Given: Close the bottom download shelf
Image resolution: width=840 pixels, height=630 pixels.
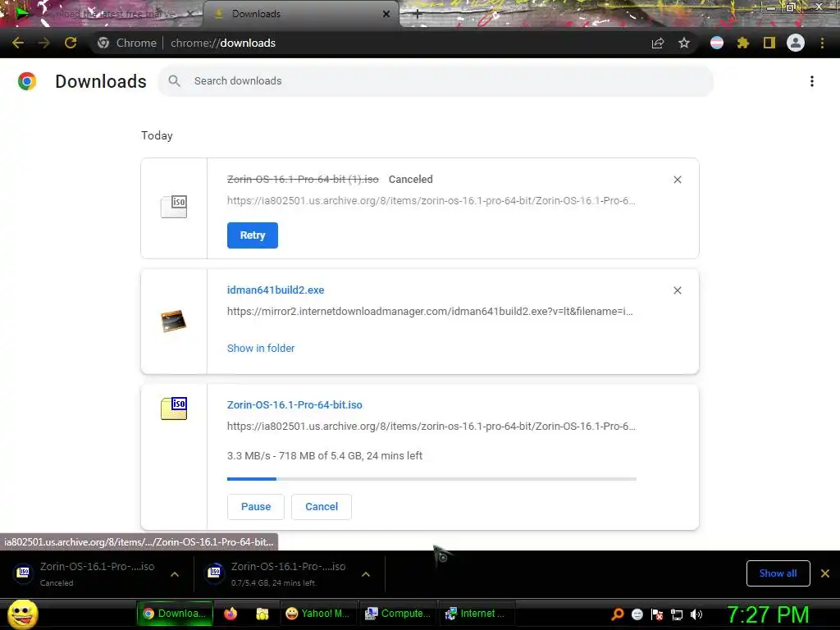Looking at the screenshot, I should click(x=825, y=573).
